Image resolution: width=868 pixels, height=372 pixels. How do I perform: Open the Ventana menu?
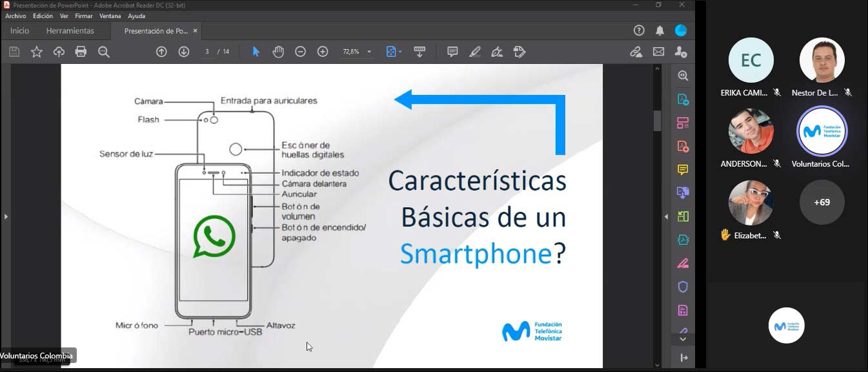click(110, 16)
